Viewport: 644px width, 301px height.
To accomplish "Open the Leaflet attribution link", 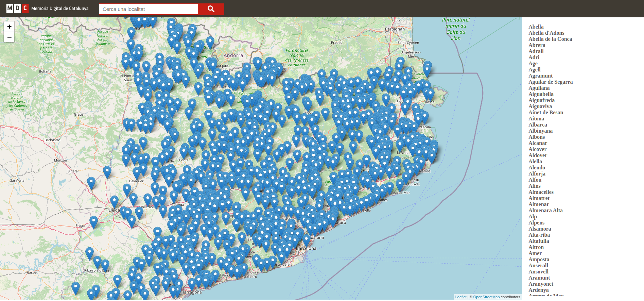I will (460, 297).
